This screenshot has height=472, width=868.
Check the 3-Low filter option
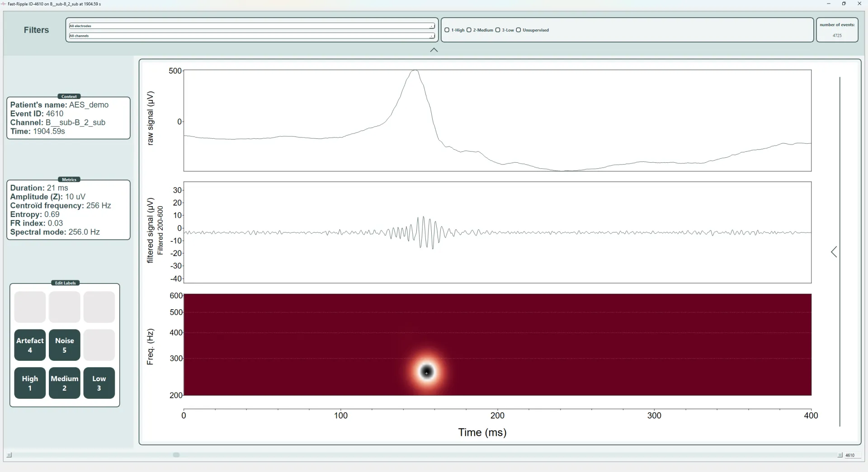[x=498, y=30]
